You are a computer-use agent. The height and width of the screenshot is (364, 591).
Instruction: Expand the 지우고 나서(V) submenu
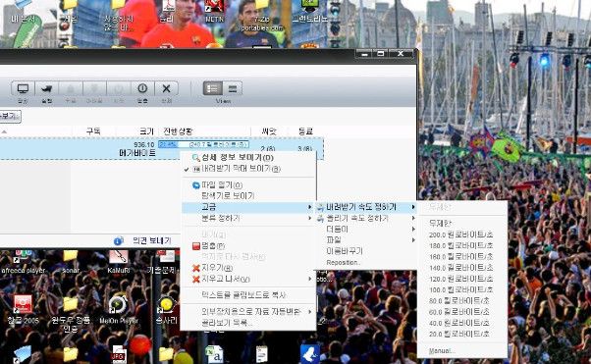[248, 280]
